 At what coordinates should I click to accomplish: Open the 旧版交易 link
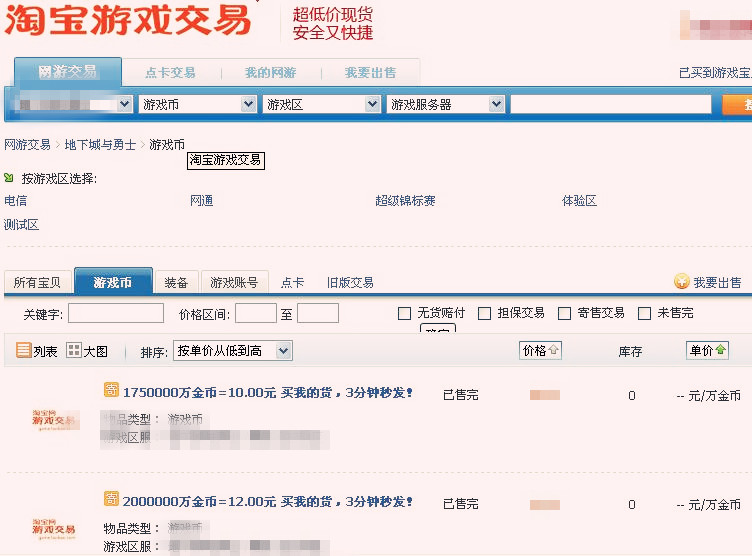point(350,283)
